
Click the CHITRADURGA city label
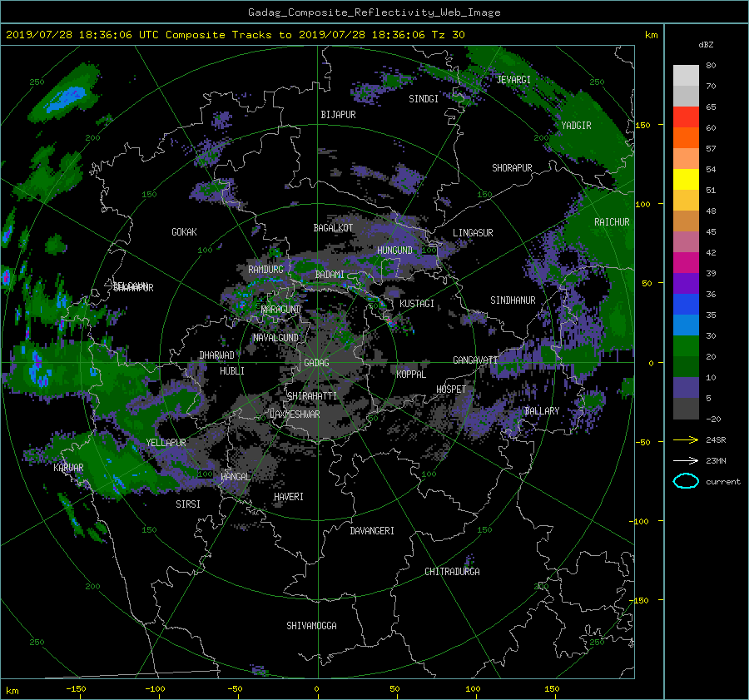(452, 572)
